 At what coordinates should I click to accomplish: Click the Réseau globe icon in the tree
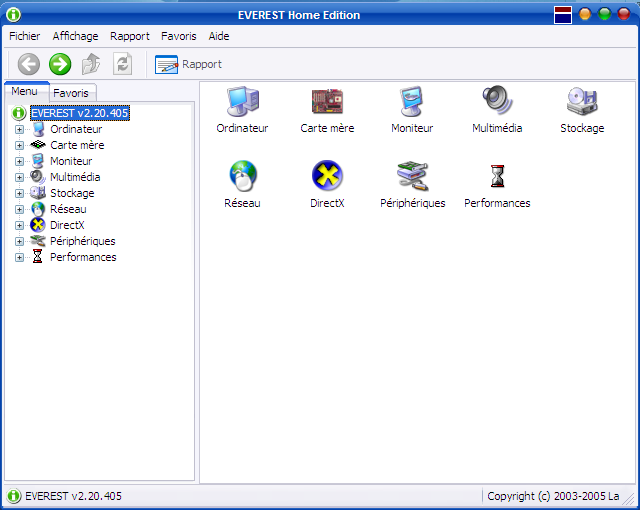pyautogui.click(x=38, y=209)
